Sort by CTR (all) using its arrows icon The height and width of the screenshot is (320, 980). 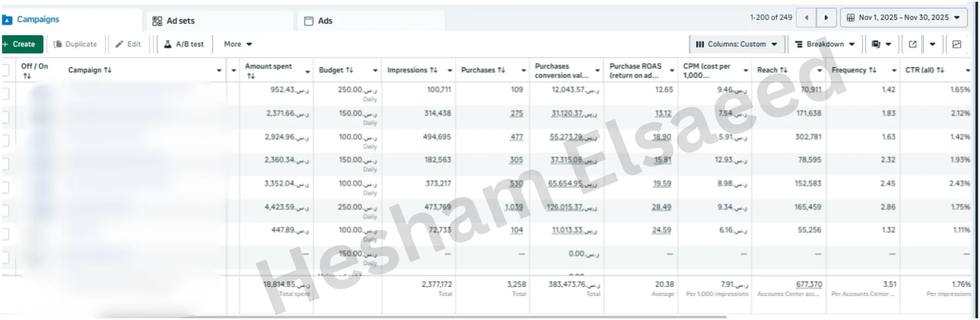(x=940, y=70)
